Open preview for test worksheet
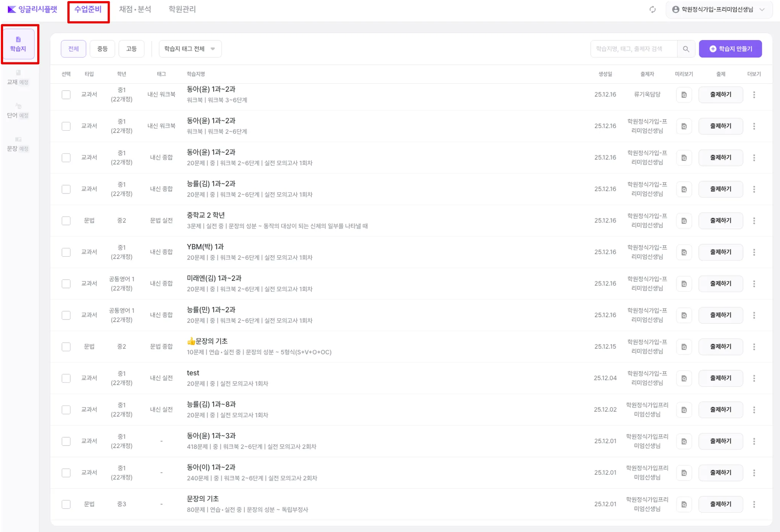780x532 pixels. 684,379
